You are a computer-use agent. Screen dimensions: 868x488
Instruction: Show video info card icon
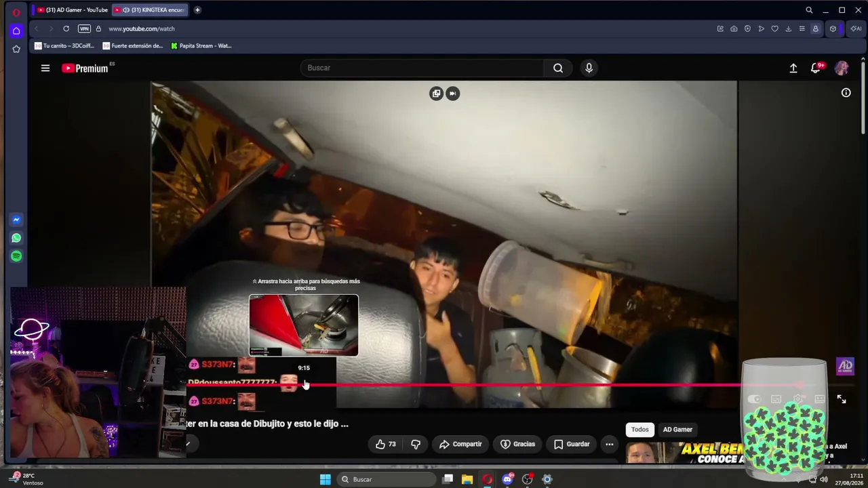pyautogui.click(x=846, y=93)
